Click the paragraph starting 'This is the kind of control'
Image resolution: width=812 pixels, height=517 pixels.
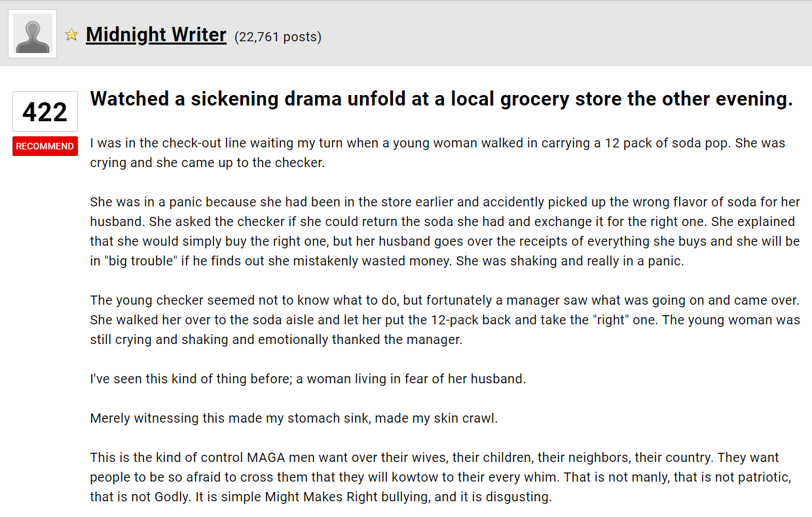point(441,477)
